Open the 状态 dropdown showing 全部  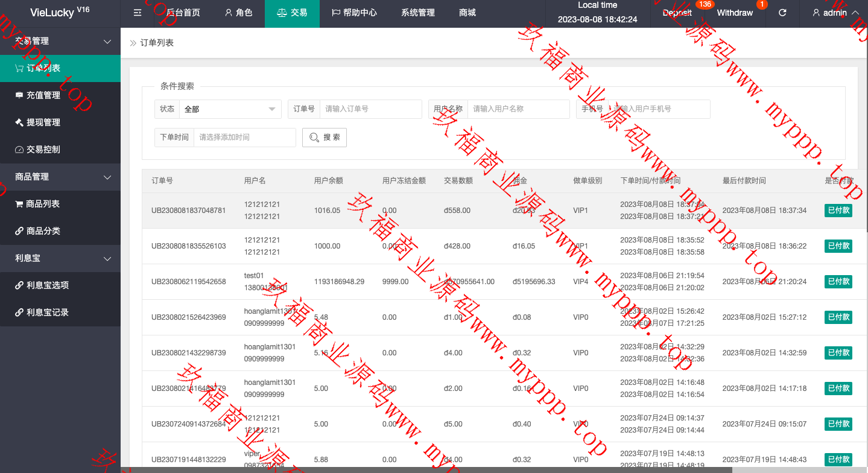click(x=230, y=109)
